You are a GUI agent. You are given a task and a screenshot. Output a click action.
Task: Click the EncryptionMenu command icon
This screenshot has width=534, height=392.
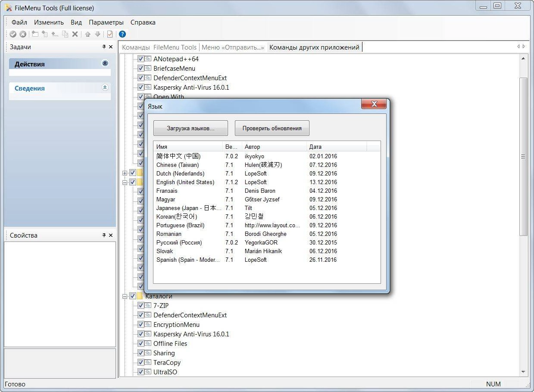148,324
